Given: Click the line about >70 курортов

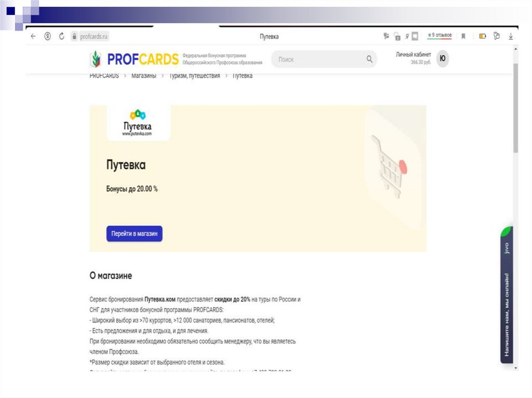Looking at the screenshot, I should coord(182,320).
